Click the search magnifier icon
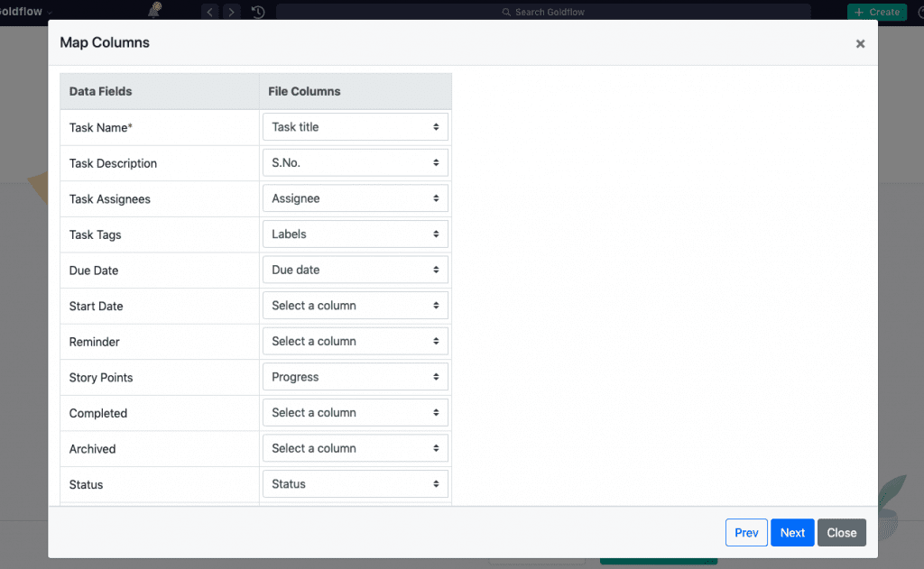Screen dimensions: 924x569 tap(506, 12)
